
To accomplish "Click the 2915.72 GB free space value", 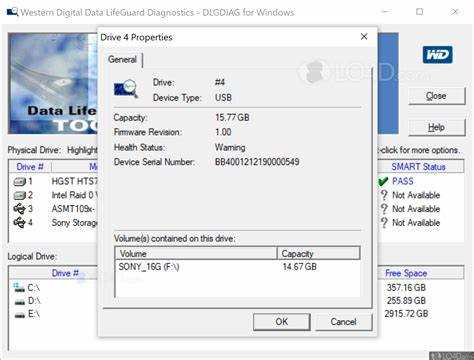I will pos(406,314).
